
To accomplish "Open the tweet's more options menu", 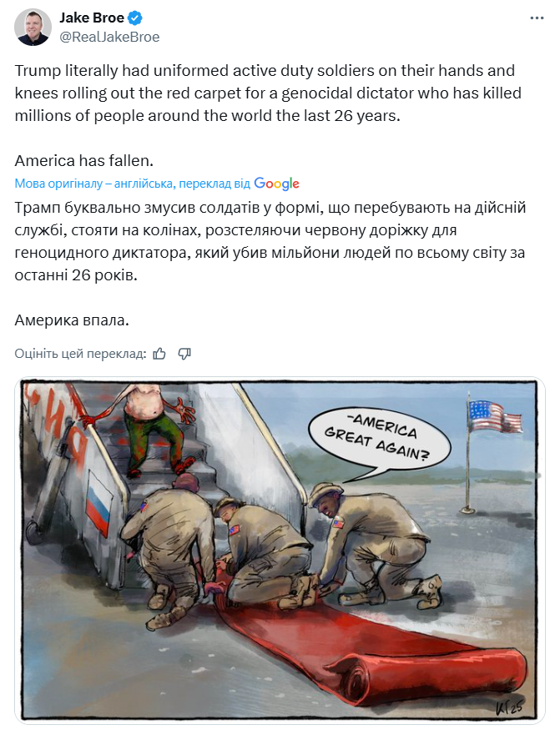I will [x=534, y=18].
